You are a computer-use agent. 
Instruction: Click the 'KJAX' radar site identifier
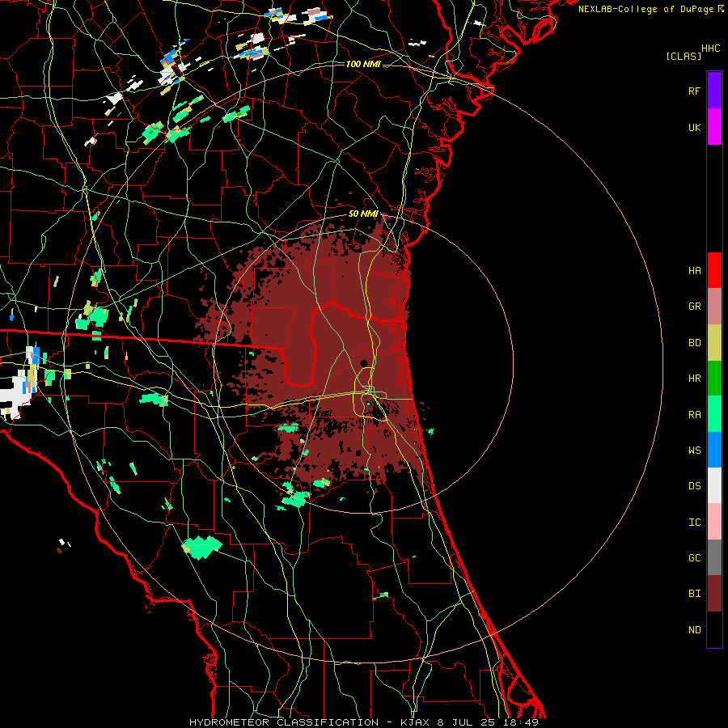413,722
